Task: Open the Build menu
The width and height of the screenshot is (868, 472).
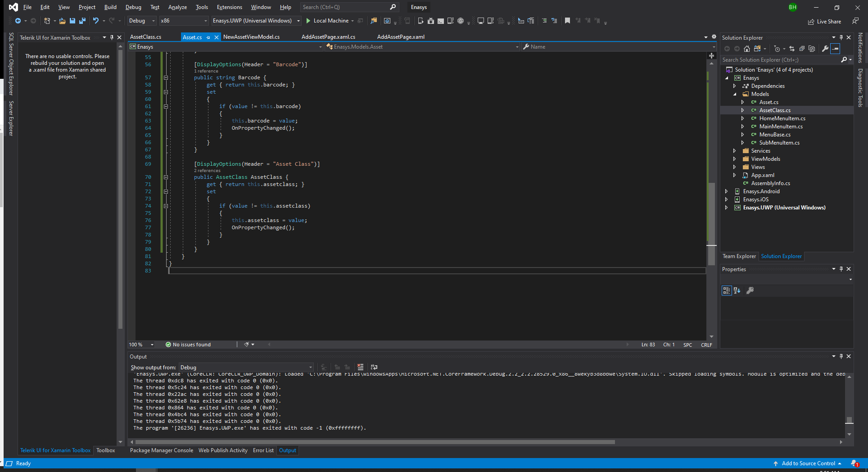Action: point(110,7)
